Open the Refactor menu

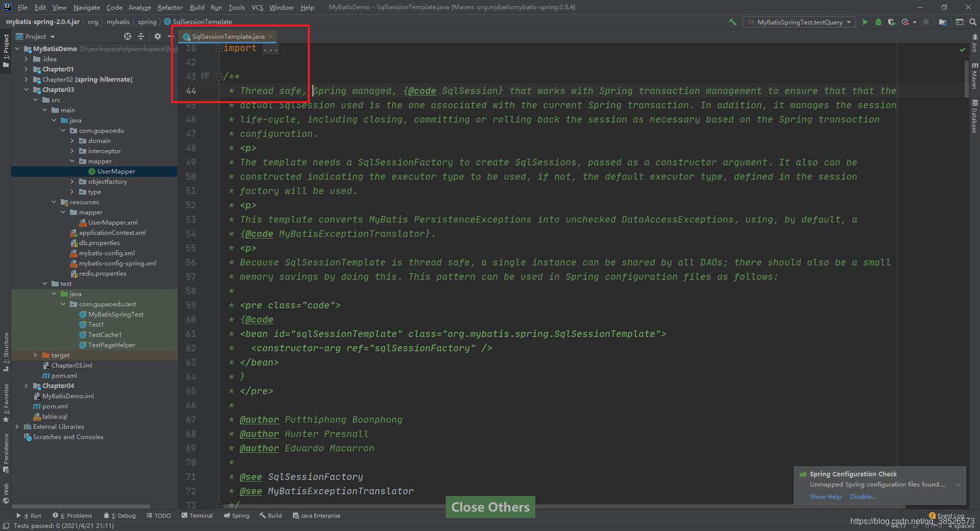click(x=170, y=7)
